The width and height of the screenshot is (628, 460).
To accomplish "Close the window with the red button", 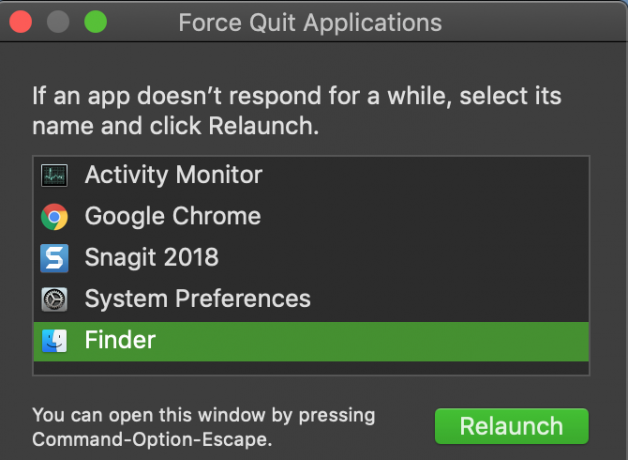I will coord(20,22).
